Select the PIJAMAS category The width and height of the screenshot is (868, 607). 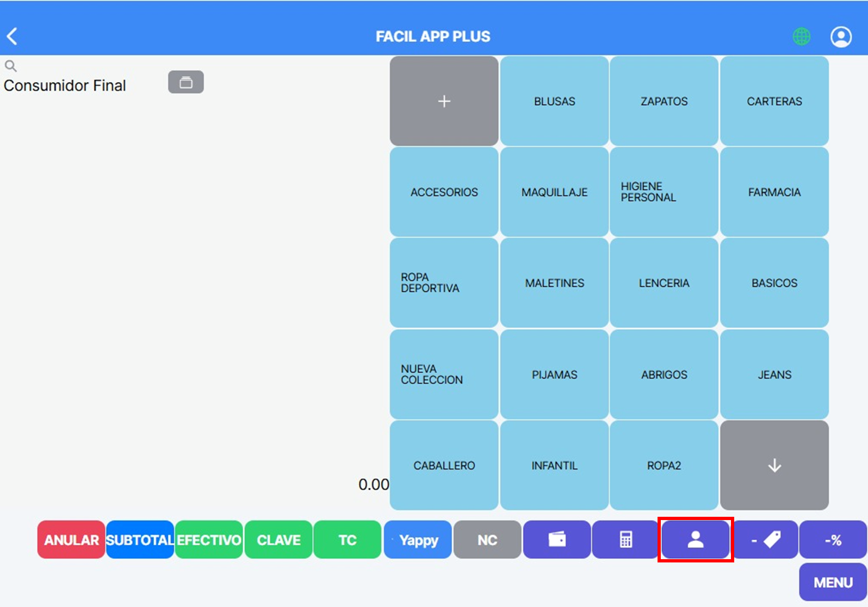[554, 374]
